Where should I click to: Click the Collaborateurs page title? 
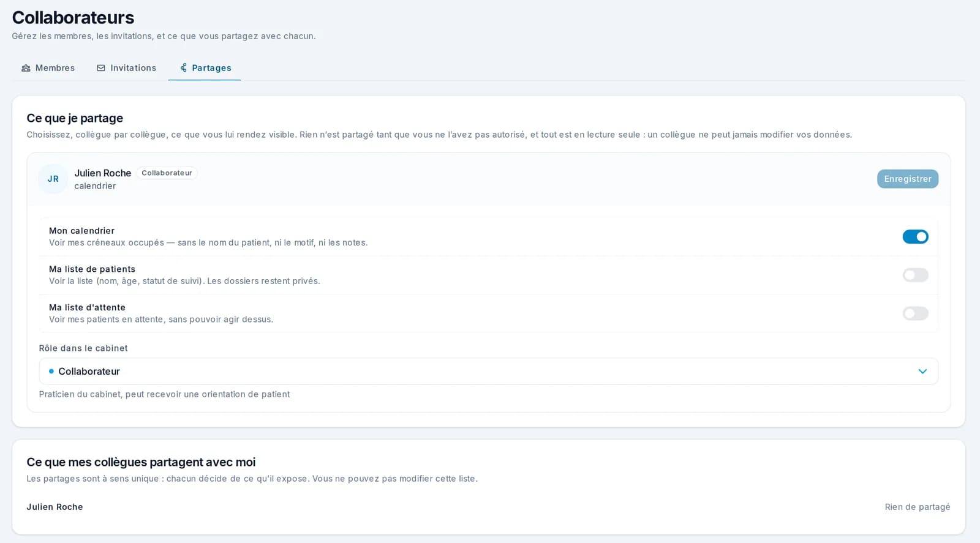coord(73,17)
